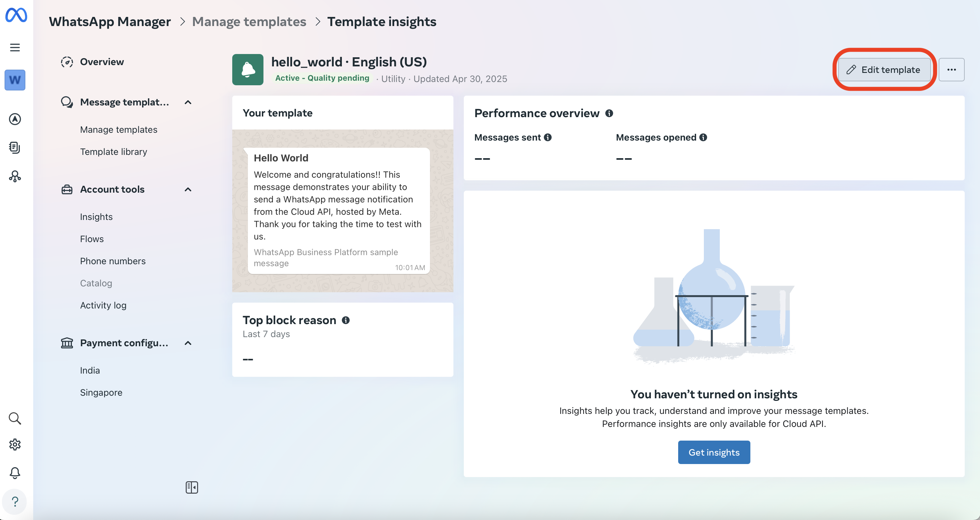Image resolution: width=980 pixels, height=520 pixels.
Task: Collapse the sidebar panel icon
Action: pyautogui.click(x=192, y=487)
